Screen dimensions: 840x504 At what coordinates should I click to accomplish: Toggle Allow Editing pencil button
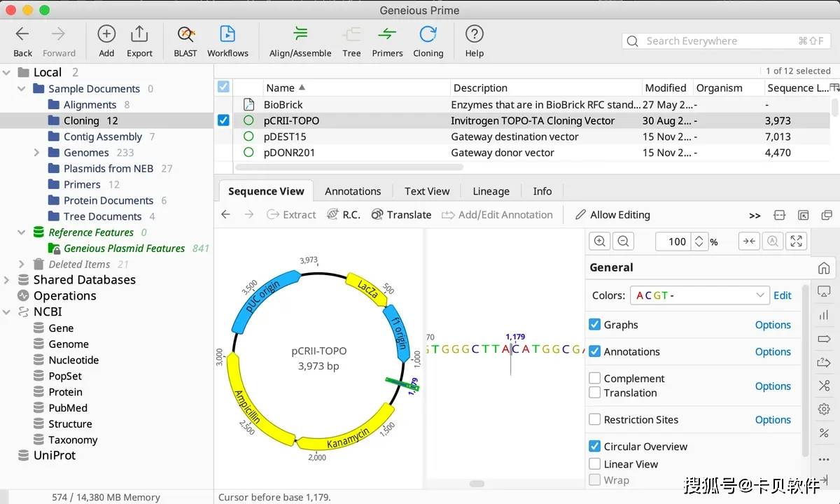(612, 215)
